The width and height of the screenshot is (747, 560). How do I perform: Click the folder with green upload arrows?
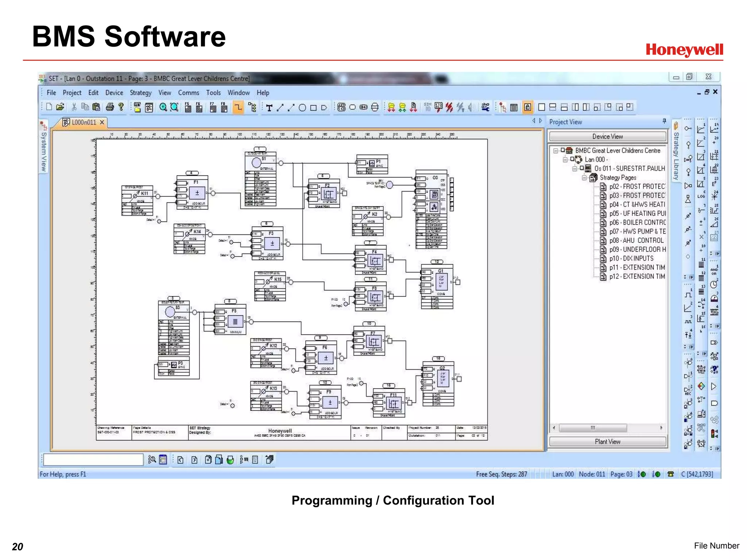[x=402, y=107]
